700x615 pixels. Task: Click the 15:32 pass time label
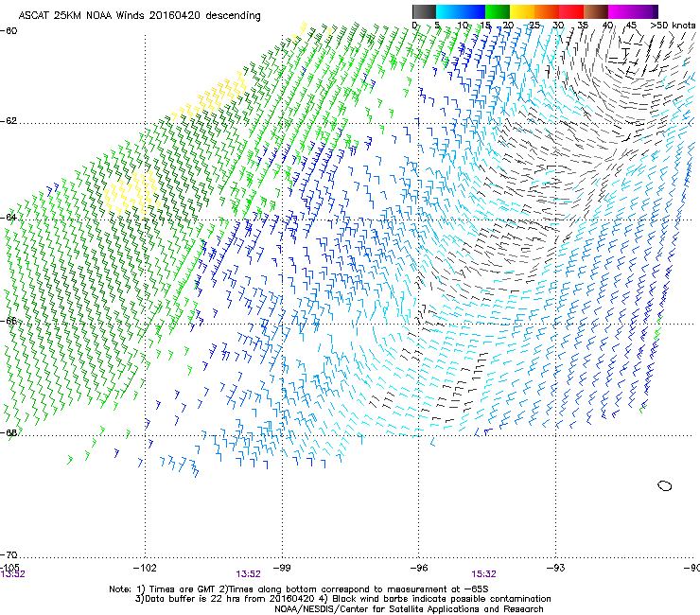point(484,574)
